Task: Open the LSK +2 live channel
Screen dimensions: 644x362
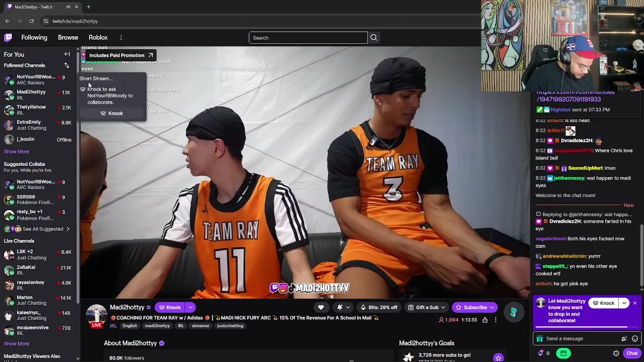Action: 38,255
